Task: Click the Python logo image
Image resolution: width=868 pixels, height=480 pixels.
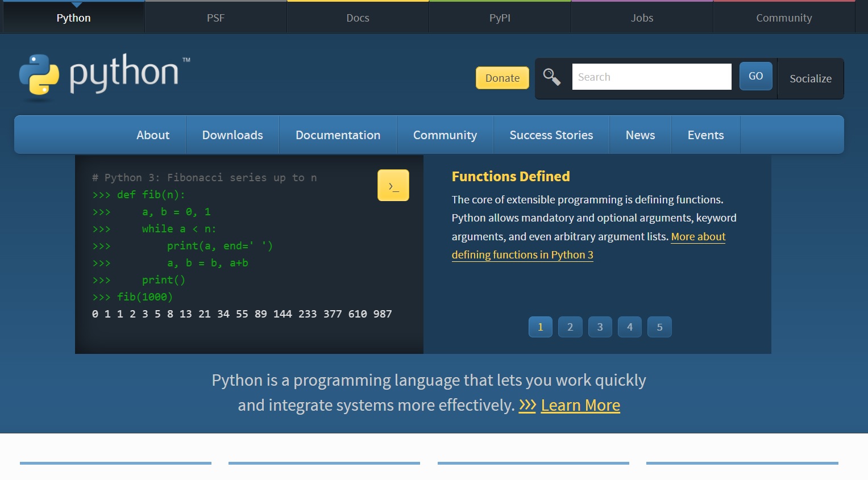Action: point(105,77)
